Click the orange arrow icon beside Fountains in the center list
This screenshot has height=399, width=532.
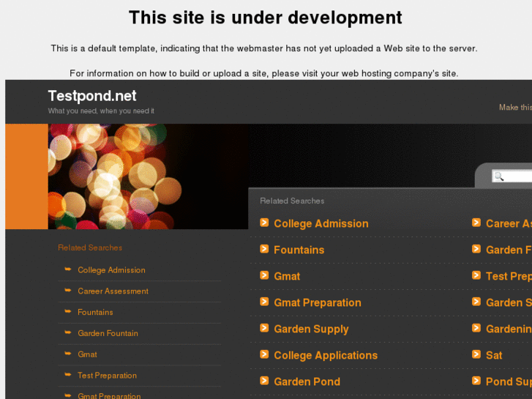click(264, 249)
